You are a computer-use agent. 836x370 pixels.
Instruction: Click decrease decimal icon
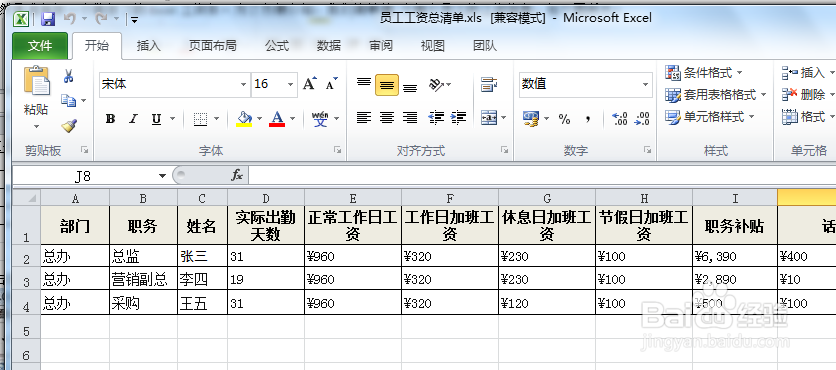[x=641, y=118]
